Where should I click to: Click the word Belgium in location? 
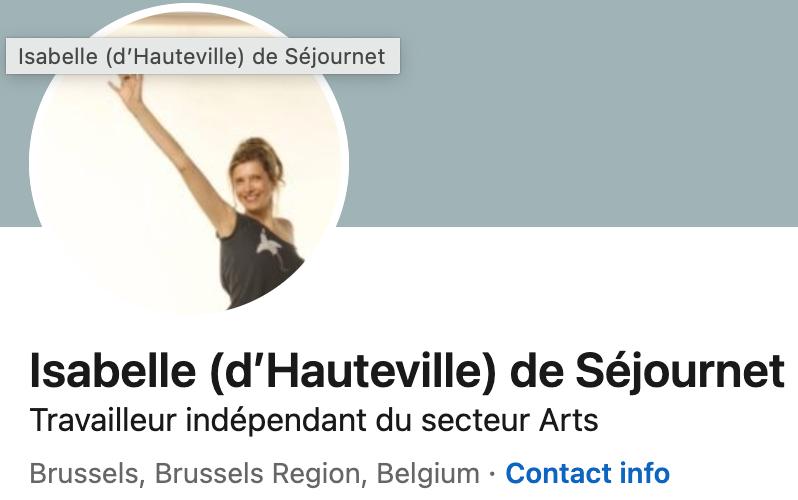tap(428, 474)
